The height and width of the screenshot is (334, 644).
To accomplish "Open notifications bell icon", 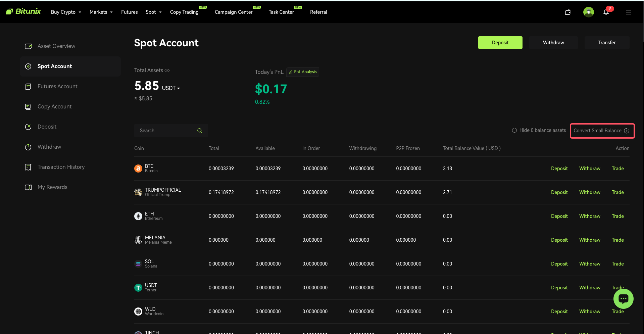I will coord(606,12).
